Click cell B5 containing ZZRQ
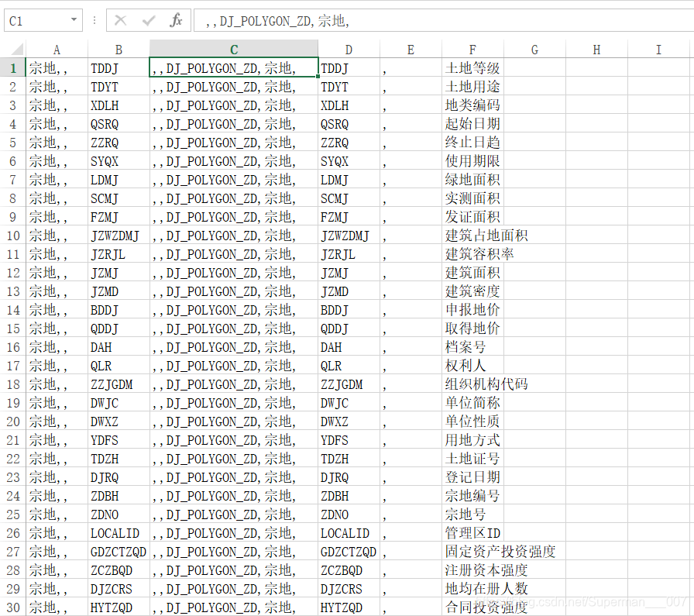The image size is (694, 616). coord(119,142)
